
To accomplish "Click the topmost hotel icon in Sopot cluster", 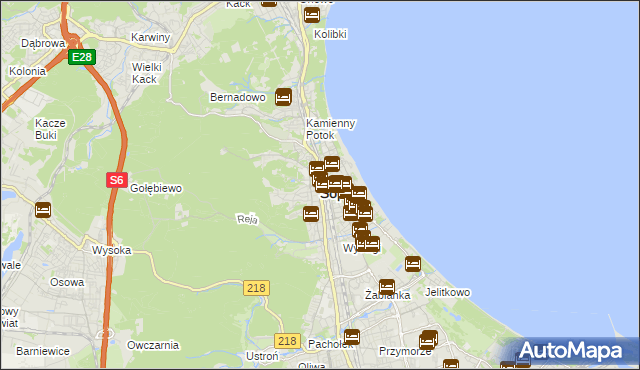I will point(332,164).
